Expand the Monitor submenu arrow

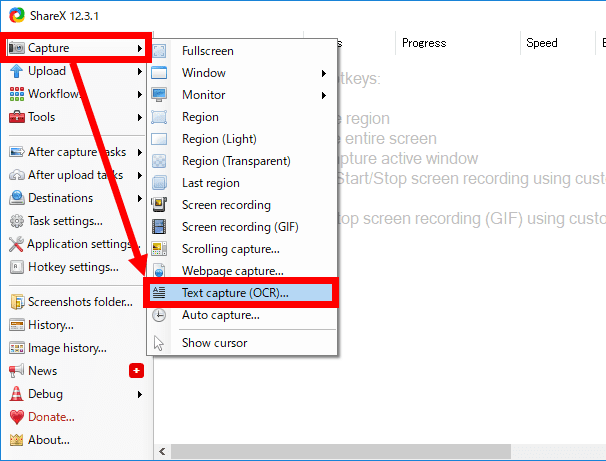[324, 95]
